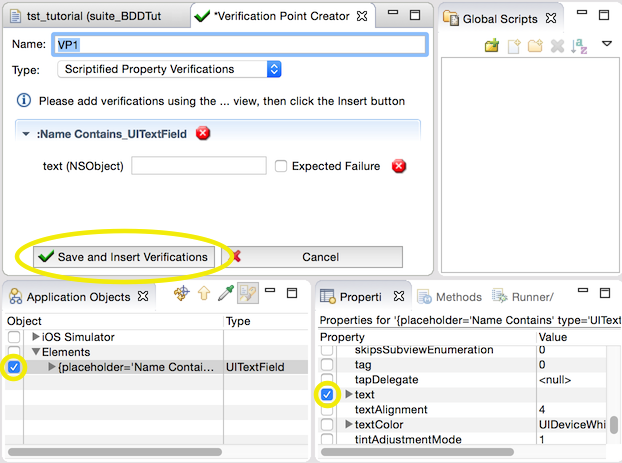
Task: Expand the {placeholder='Name Contai... node
Action: (x=52, y=367)
